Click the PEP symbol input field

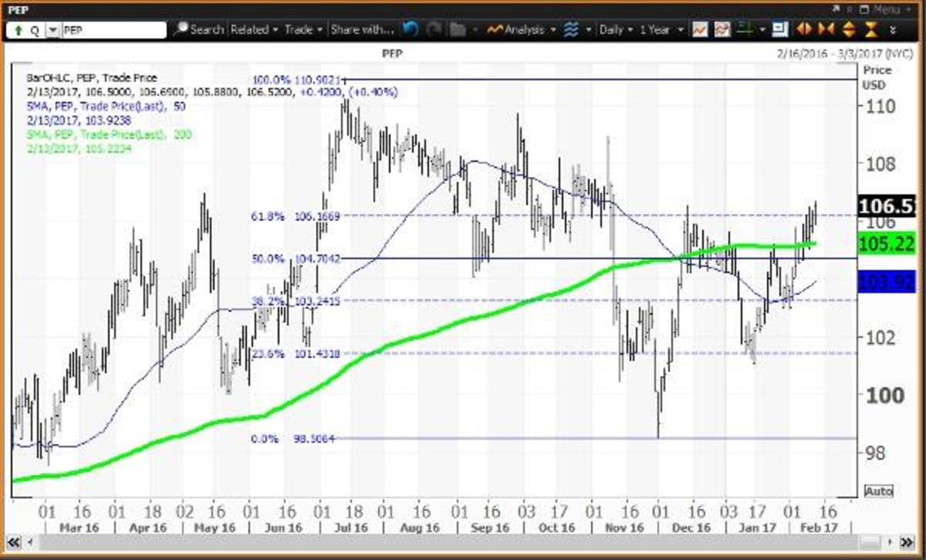coord(113,30)
